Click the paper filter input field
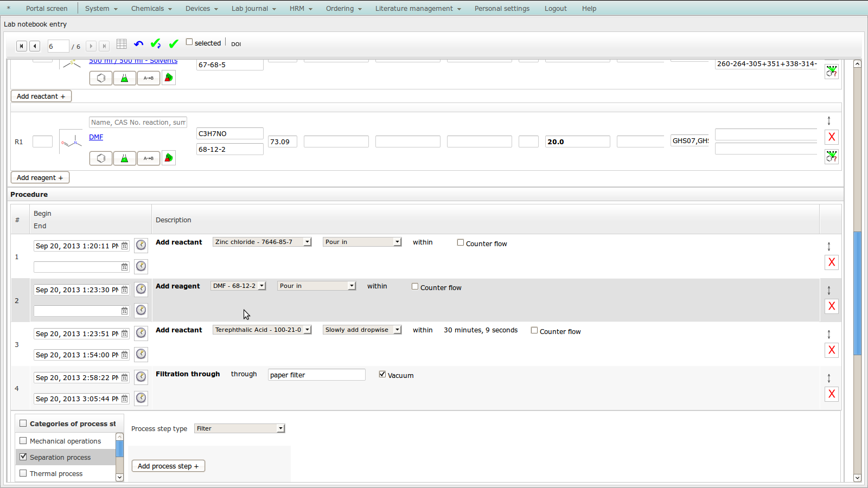The width and height of the screenshot is (868, 488). tap(316, 375)
